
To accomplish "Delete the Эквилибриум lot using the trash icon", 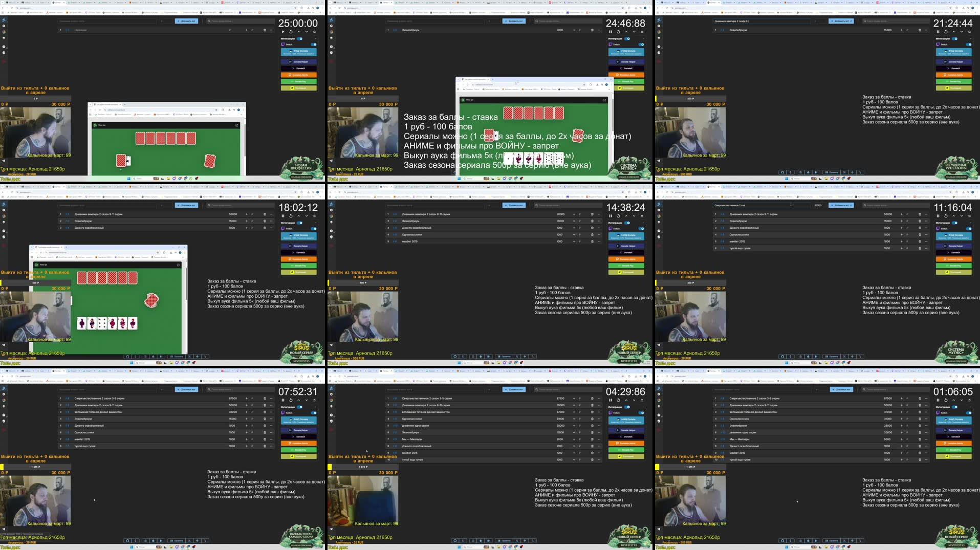I will [592, 221].
